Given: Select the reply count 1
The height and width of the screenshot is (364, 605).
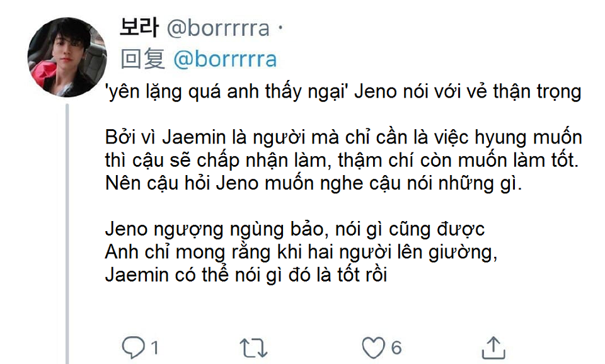Looking at the screenshot, I should [155, 348].
